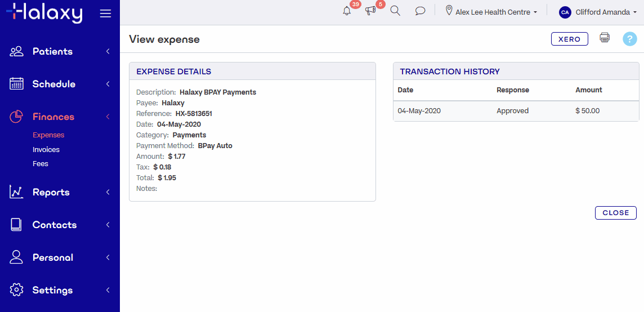644x312 pixels.
Task: Click the CA user avatar
Action: (x=565, y=12)
